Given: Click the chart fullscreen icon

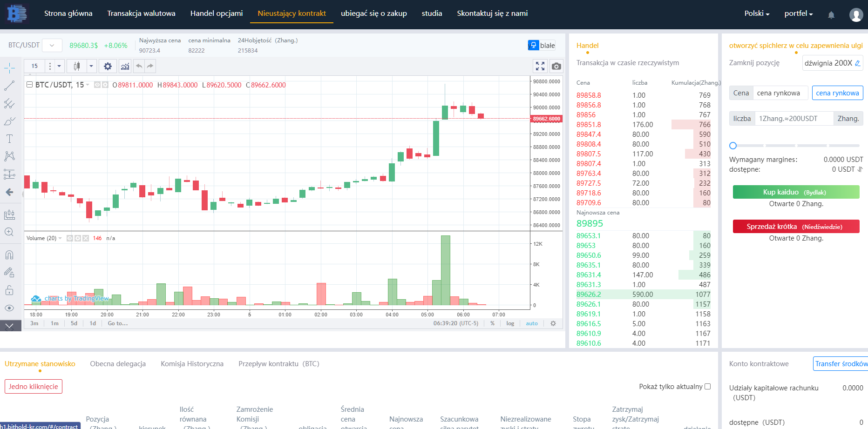Looking at the screenshot, I should click(540, 66).
